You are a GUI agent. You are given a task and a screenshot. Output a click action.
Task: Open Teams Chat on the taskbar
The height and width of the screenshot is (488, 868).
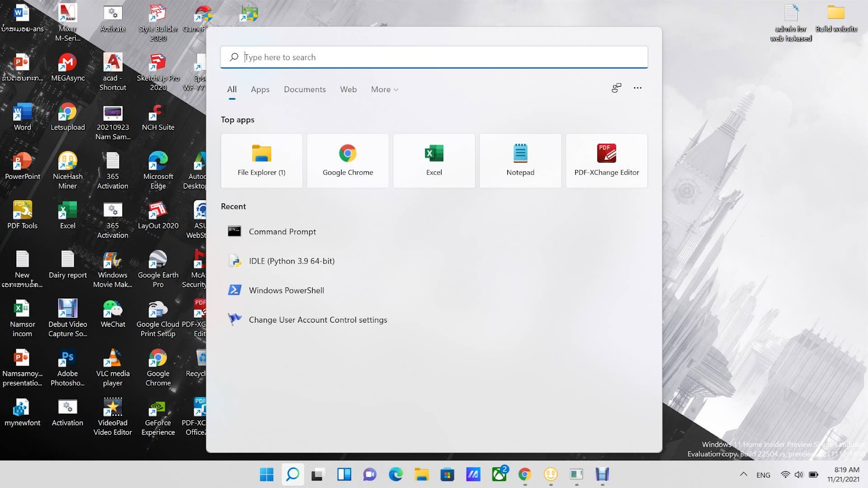[370, 474]
